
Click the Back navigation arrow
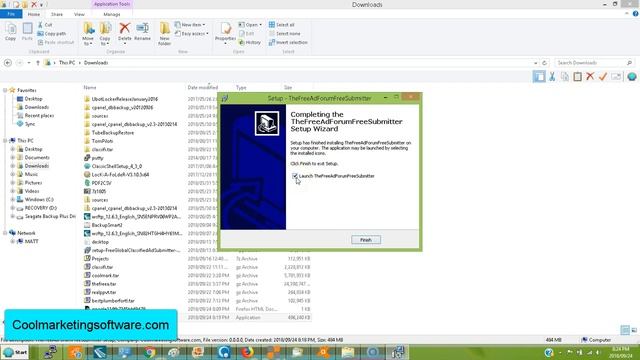pyautogui.click(x=8, y=63)
